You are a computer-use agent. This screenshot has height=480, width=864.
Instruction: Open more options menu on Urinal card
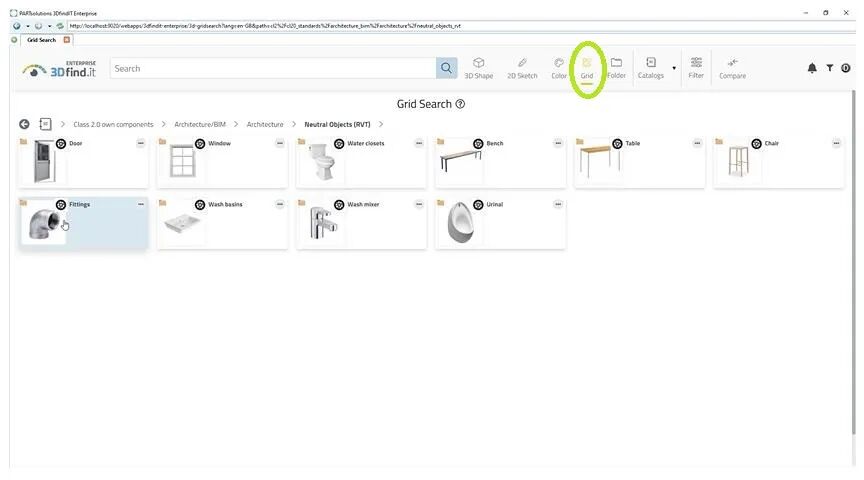[558, 204]
